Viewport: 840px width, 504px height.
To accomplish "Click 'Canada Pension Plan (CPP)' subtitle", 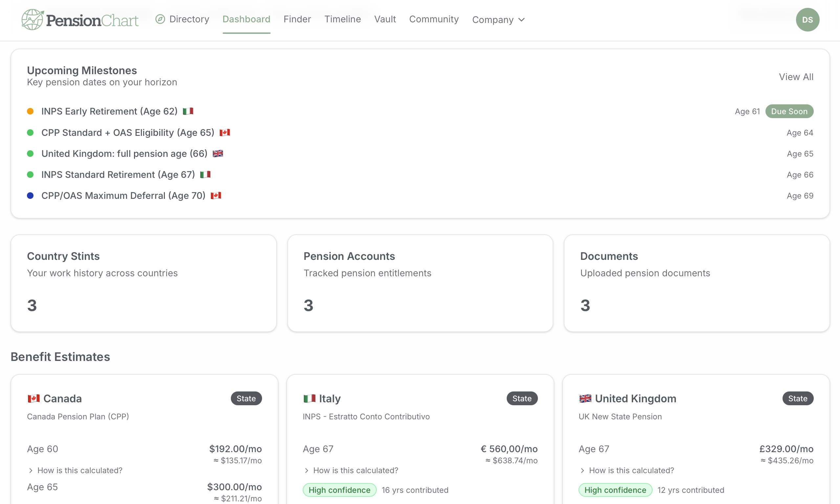I will pos(78,416).
